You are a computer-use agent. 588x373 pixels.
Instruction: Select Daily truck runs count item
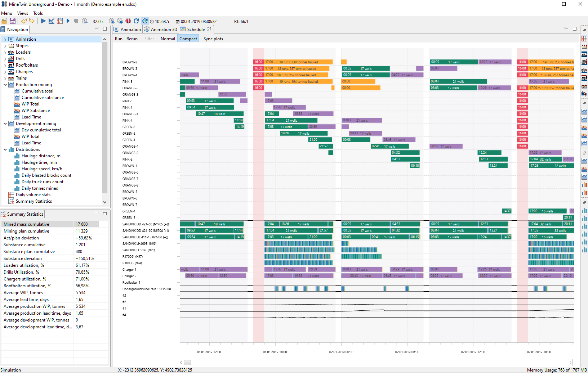point(43,182)
